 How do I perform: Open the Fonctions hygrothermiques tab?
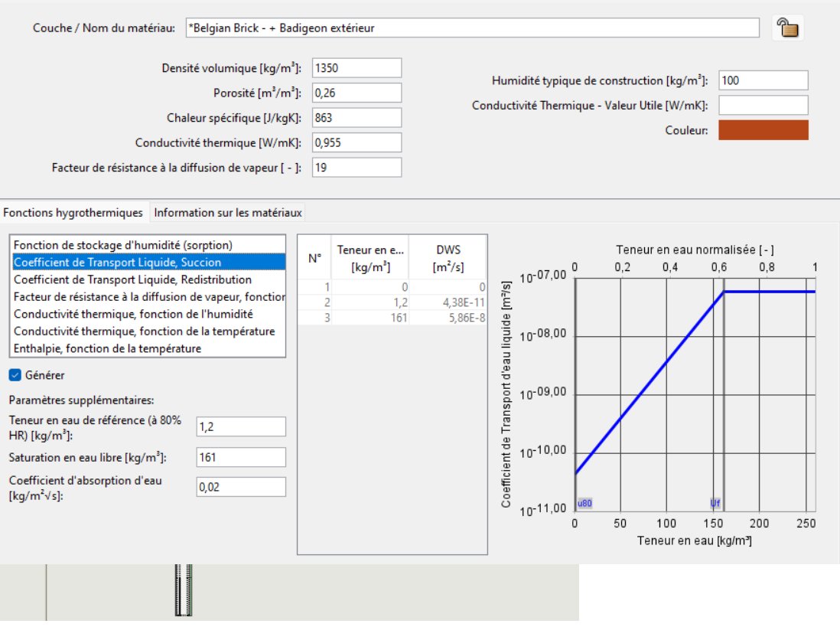73,213
